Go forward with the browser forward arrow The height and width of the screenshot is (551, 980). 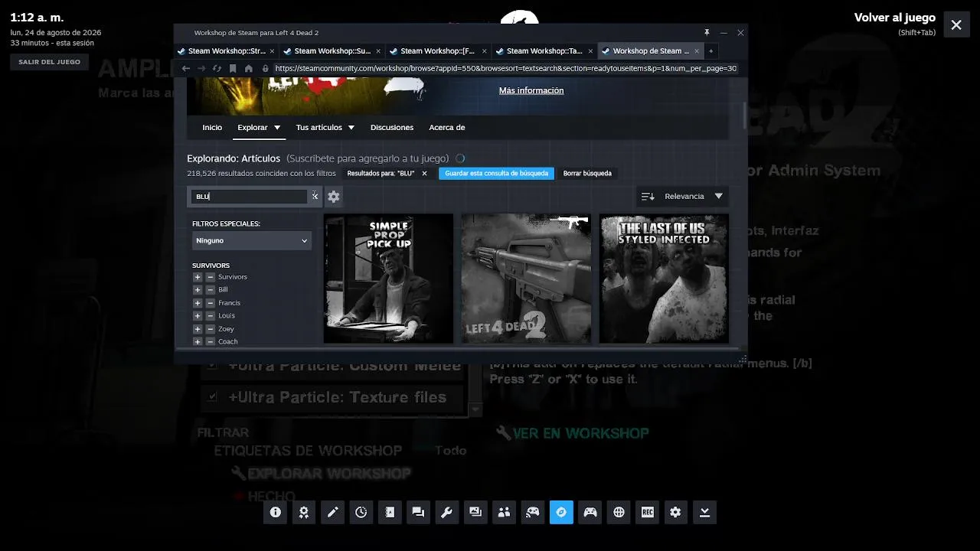(x=201, y=68)
